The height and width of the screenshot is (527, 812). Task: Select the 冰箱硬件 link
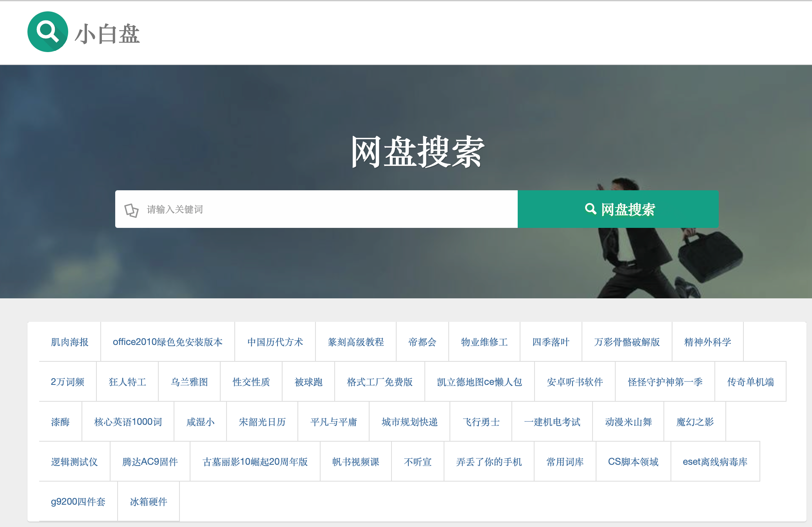pyautogui.click(x=148, y=502)
